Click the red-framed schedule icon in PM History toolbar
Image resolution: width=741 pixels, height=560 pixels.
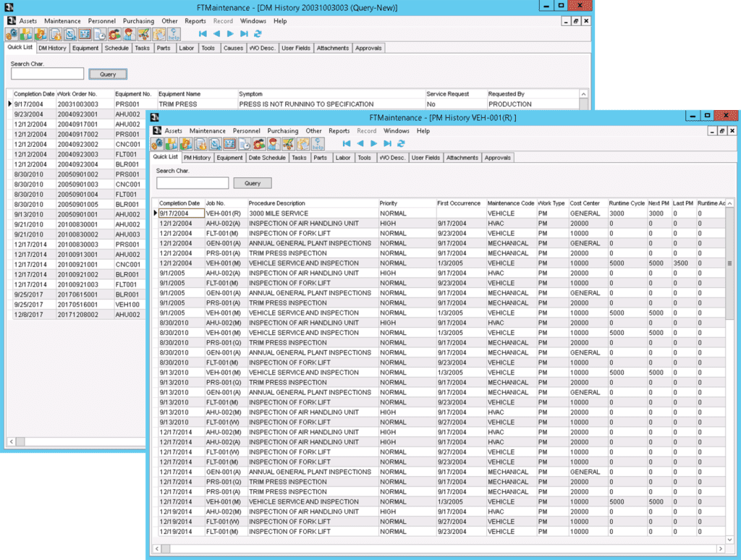[x=229, y=144]
